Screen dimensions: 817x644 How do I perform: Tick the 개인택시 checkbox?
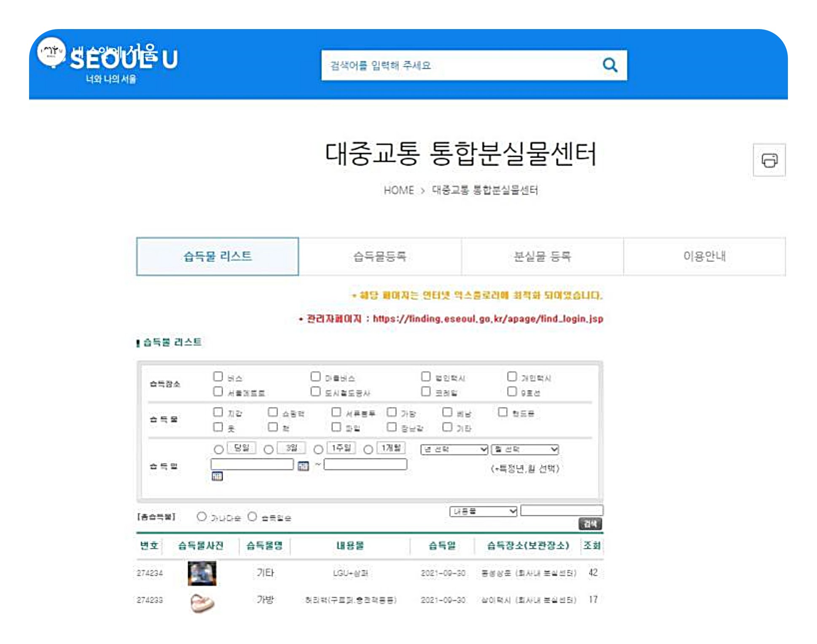click(x=512, y=376)
